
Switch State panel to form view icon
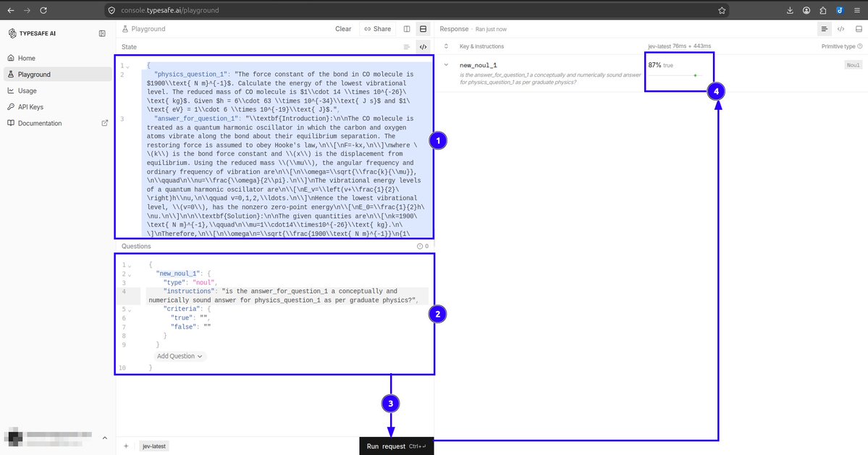tap(407, 47)
